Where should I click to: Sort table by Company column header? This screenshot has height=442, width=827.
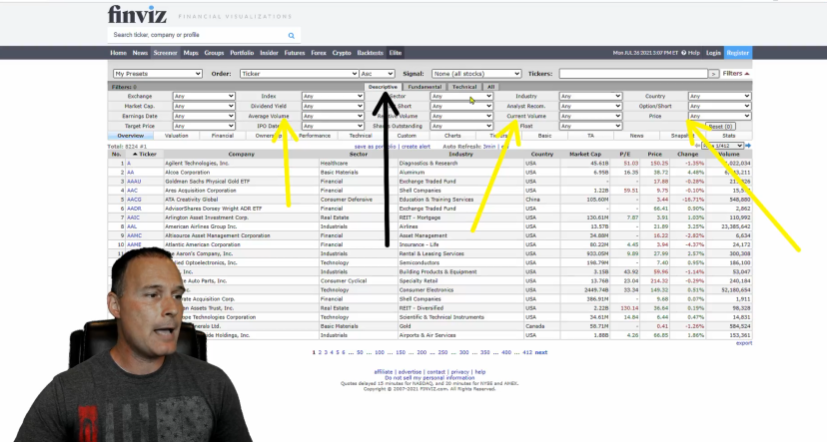tap(241, 154)
